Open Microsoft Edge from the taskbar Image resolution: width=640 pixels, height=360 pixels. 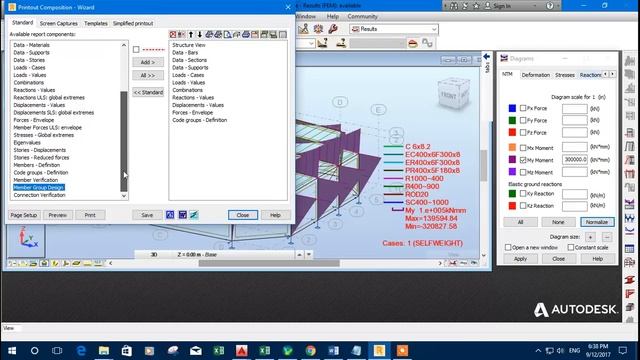tap(81, 351)
